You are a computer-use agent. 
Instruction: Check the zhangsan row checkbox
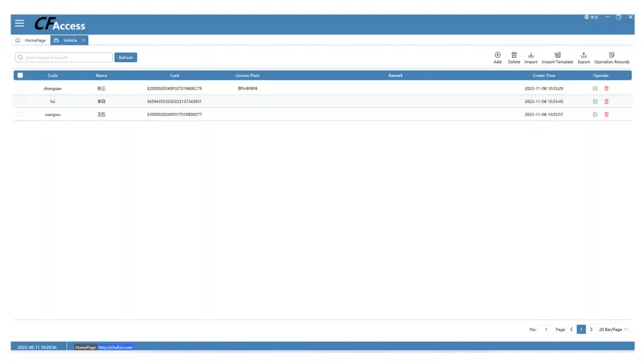20,88
